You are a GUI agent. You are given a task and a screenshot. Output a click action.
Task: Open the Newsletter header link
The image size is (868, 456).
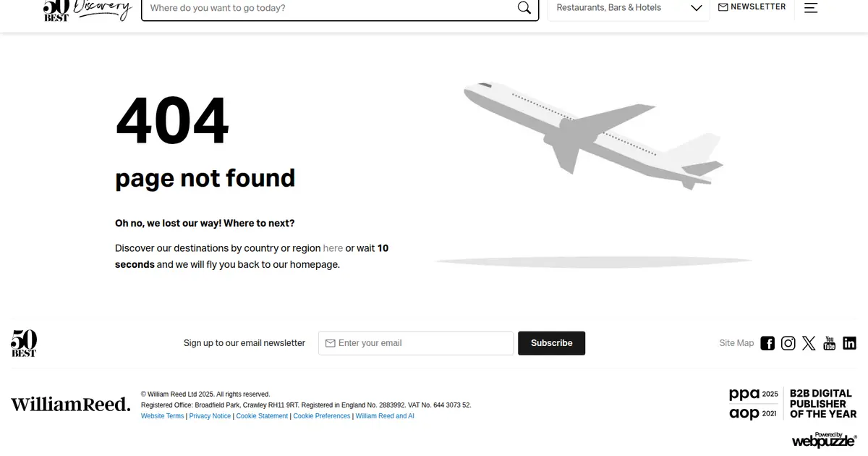click(752, 7)
